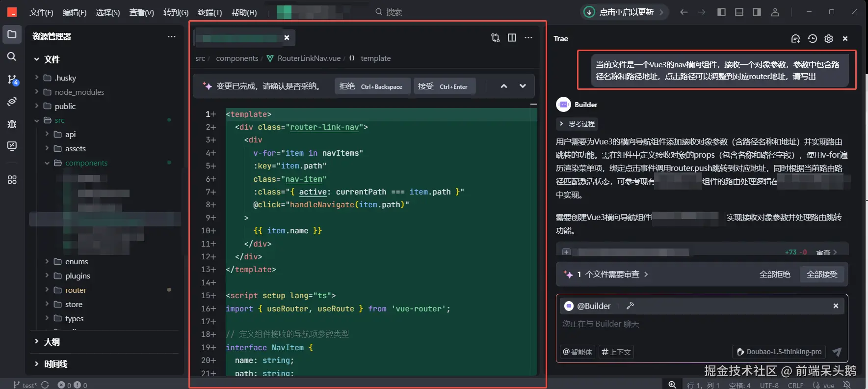Open the 选择(S) menu

(108, 12)
